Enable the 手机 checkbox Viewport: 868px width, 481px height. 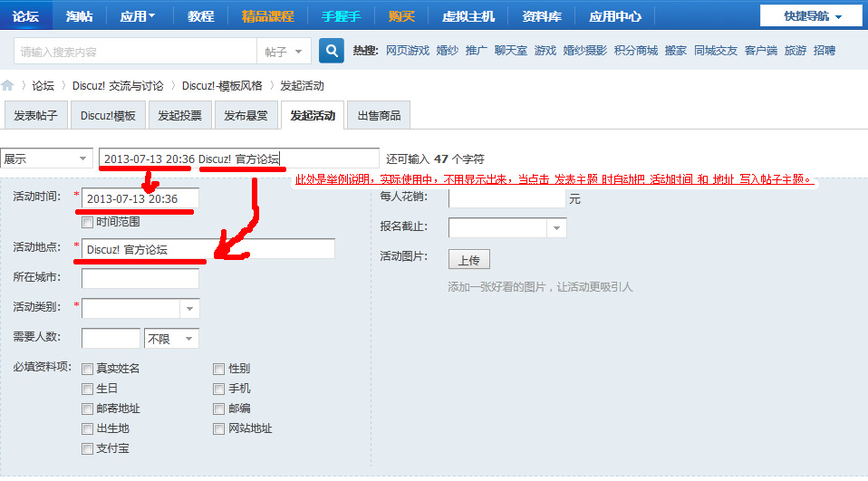218,390
